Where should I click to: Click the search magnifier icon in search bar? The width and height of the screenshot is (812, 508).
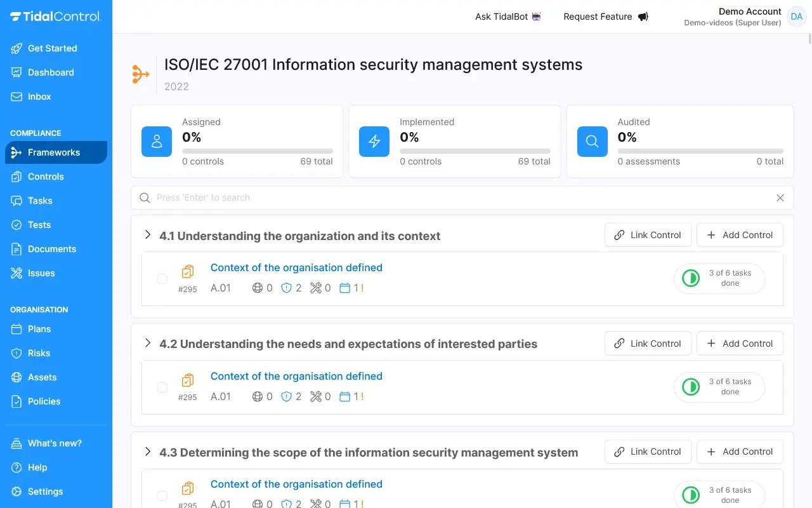pos(145,197)
